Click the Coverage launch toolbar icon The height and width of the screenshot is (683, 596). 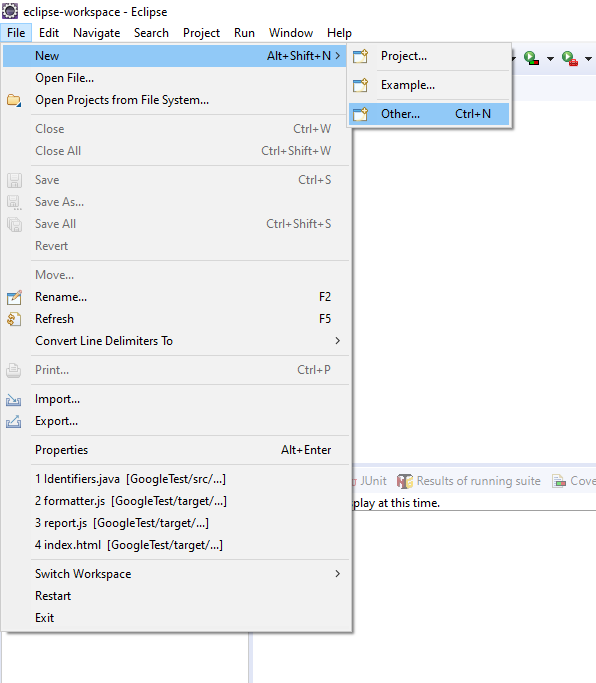532,58
